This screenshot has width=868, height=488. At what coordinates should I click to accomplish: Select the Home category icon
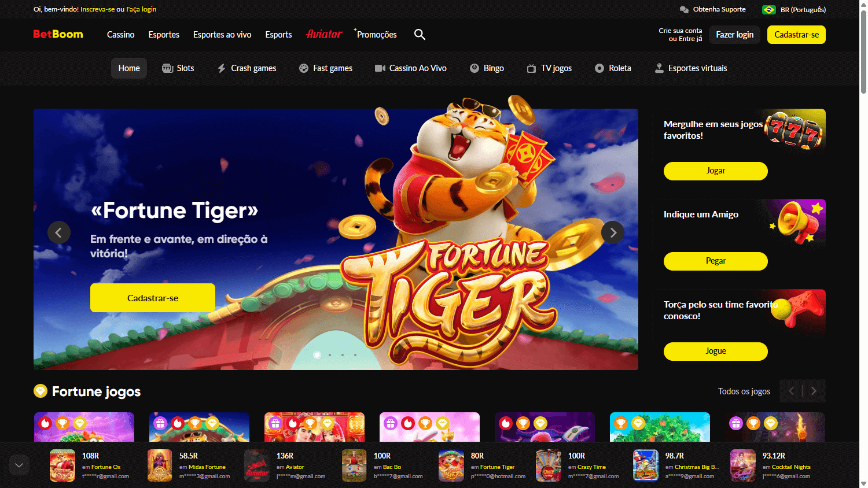(x=128, y=68)
